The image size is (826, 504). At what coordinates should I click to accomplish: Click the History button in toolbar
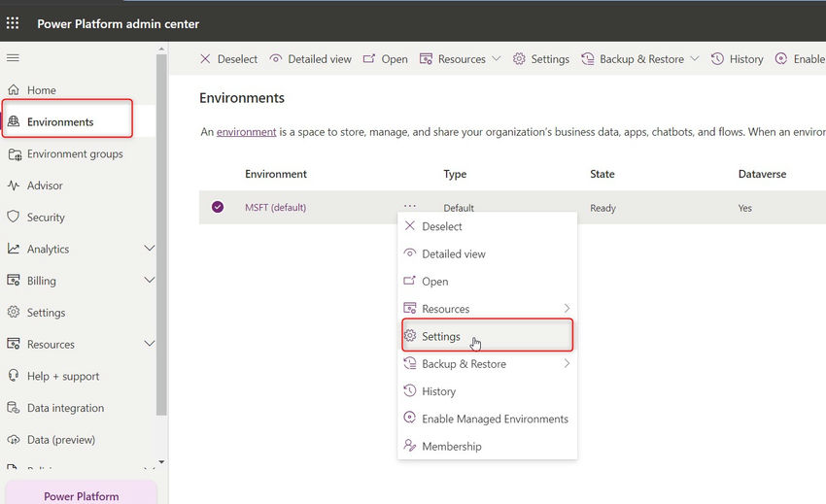[x=738, y=59]
